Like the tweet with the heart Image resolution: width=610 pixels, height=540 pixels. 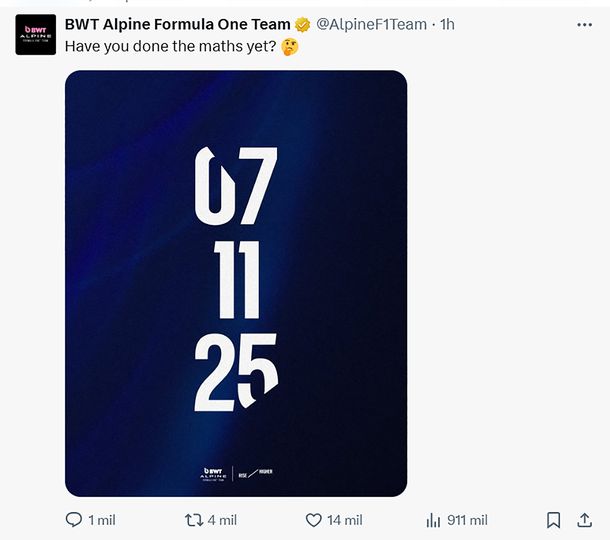[x=313, y=520]
